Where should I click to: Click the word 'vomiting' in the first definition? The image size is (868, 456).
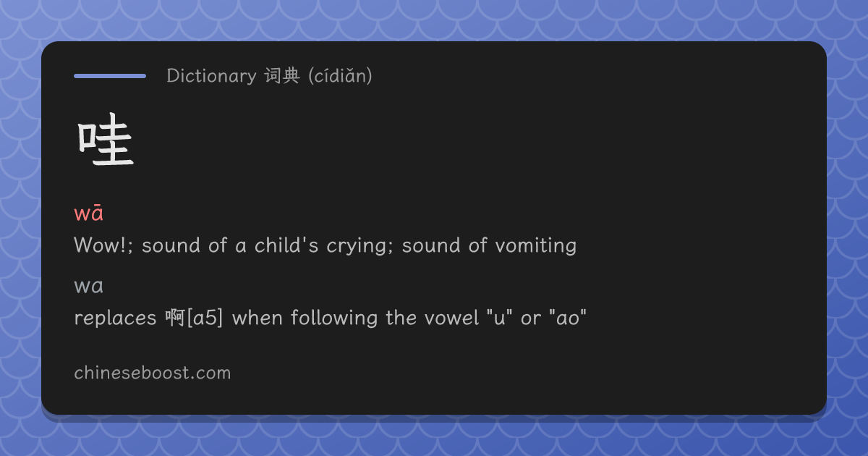tap(536, 246)
